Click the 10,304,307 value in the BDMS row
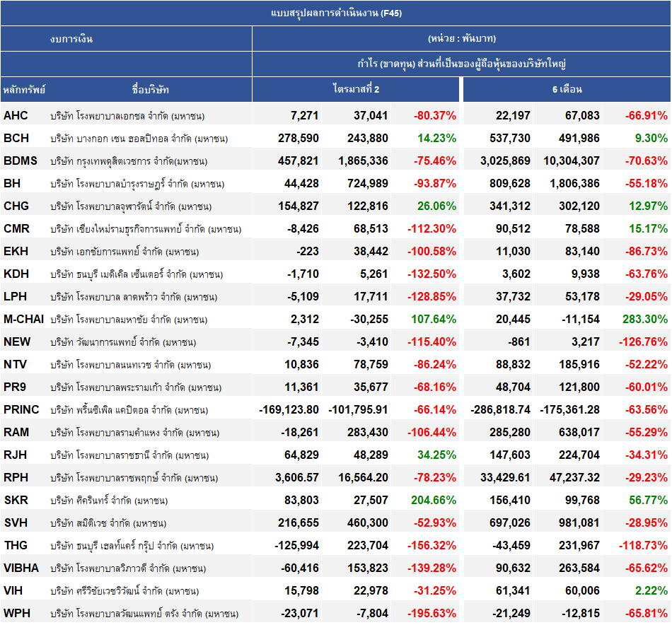The width and height of the screenshot is (672, 625). coord(571,160)
